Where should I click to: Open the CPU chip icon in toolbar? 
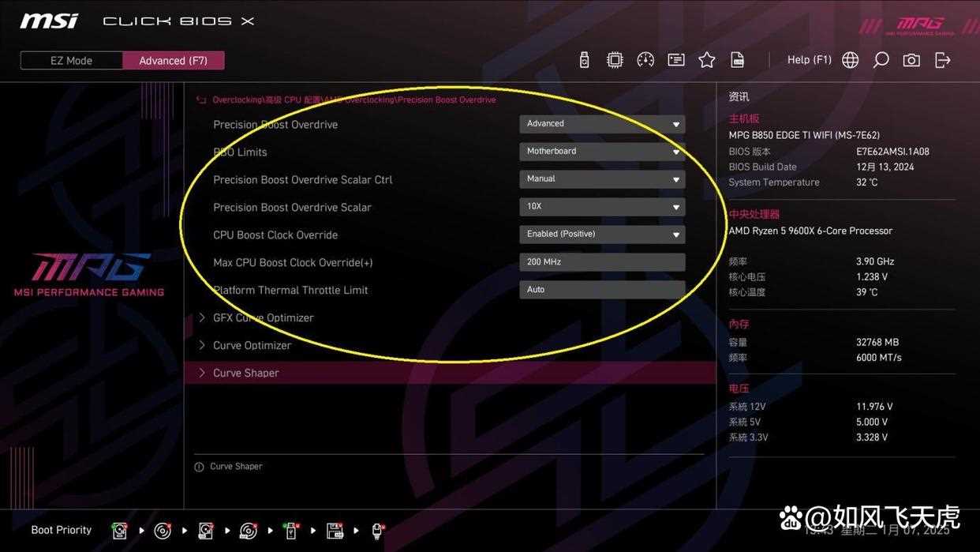615,60
